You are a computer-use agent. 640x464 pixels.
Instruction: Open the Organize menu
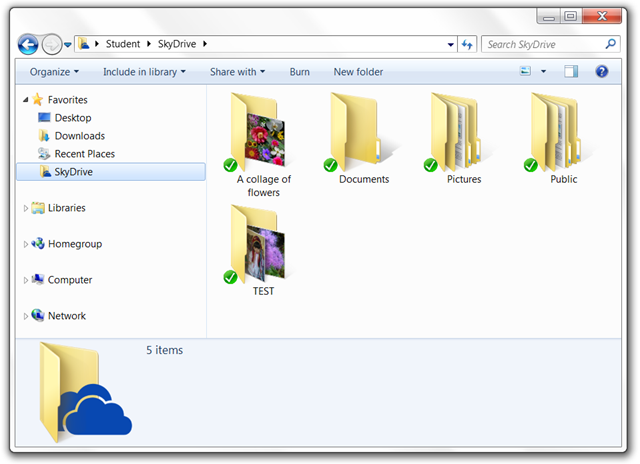(x=54, y=72)
